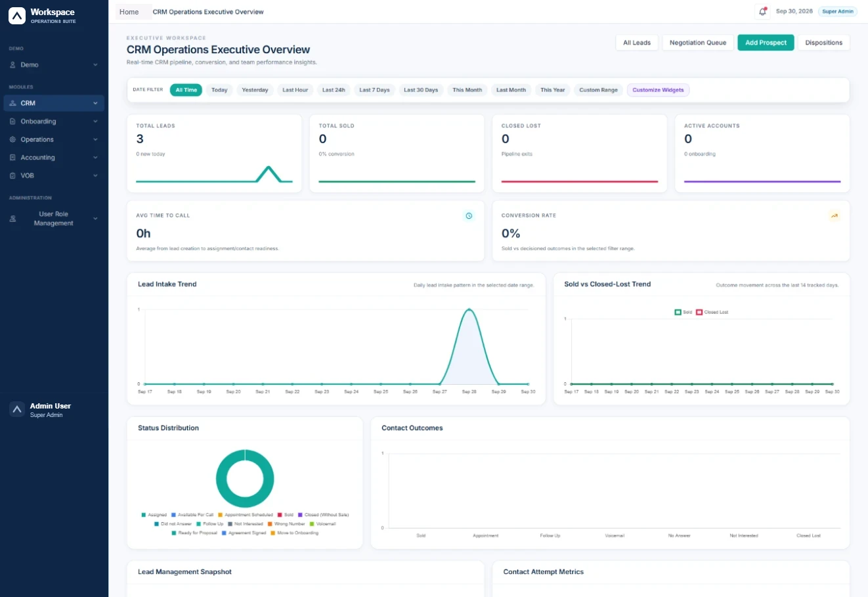Image resolution: width=868 pixels, height=597 pixels.
Task: Expand the Operations chevron
Action: pyautogui.click(x=95, y=140)
